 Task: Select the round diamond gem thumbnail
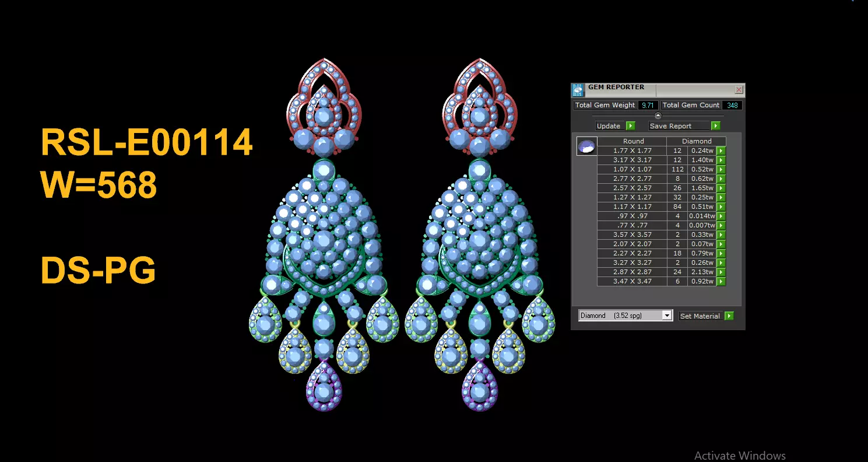(x=586, y=146)
